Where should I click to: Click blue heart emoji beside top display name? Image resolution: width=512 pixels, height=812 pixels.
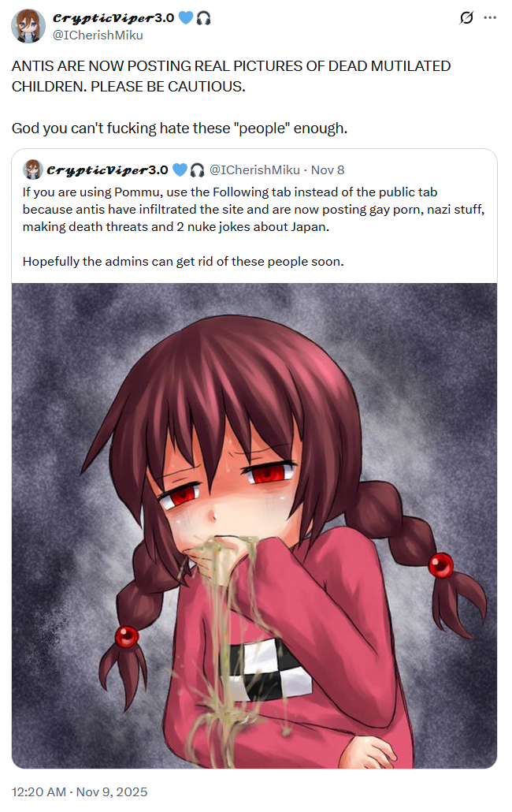pos(185,17)
